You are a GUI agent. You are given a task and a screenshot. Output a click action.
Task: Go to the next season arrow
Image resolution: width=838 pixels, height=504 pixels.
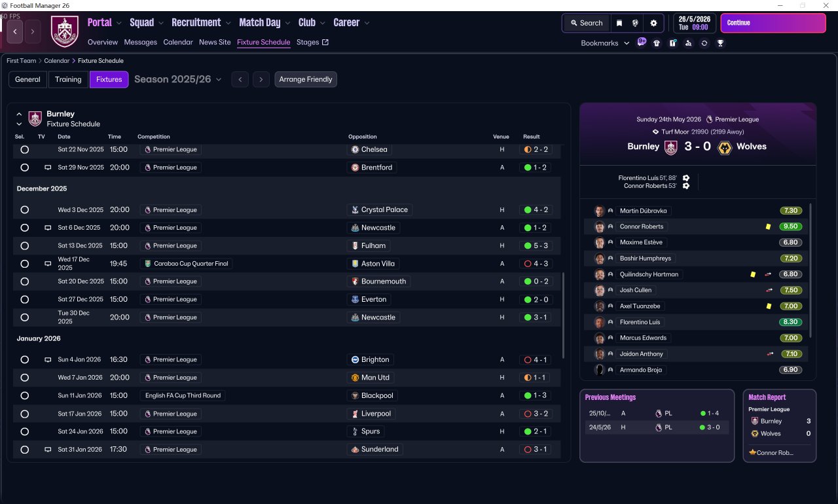pyautogui.click(x=261, y=79)
